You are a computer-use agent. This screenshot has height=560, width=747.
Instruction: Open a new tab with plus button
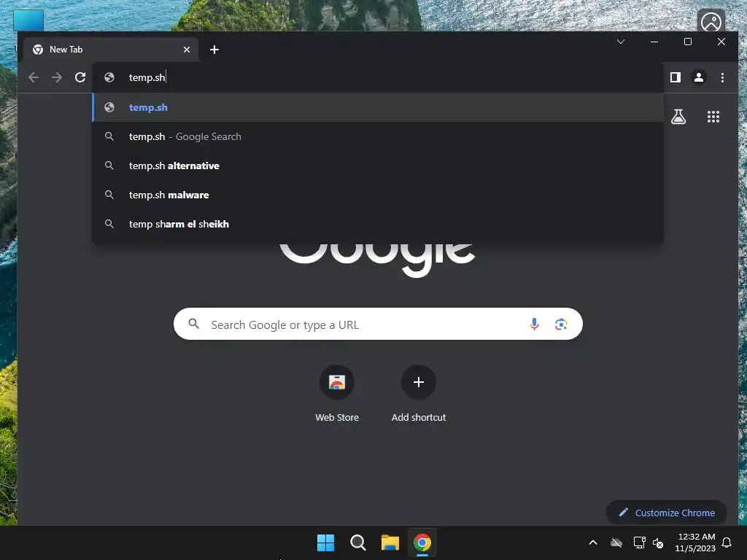tap(214, 50)
